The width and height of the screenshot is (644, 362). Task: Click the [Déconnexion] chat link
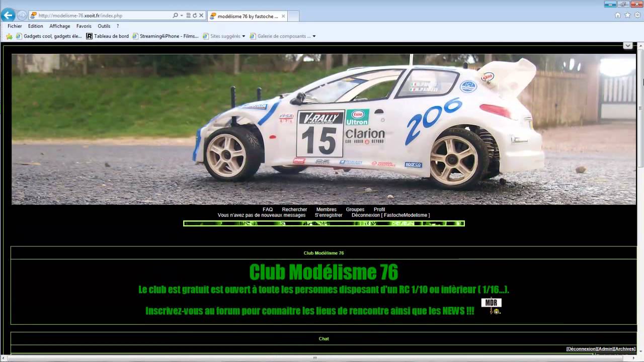(581, 349)
